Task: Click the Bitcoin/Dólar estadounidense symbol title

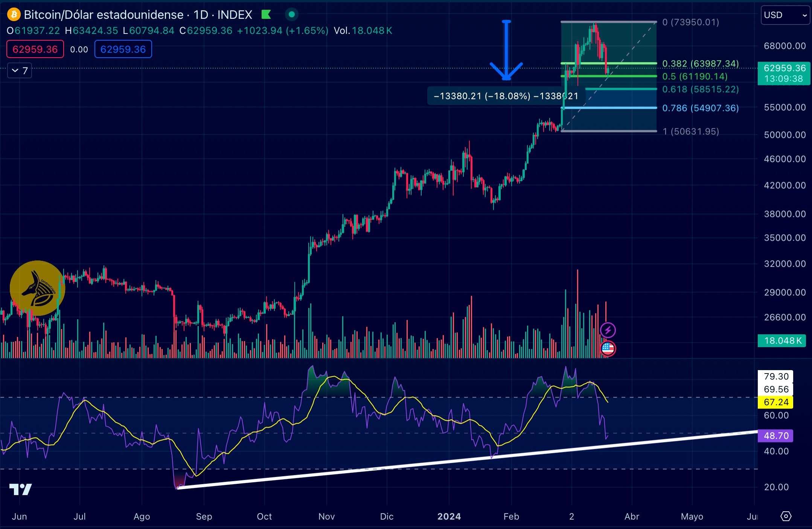Action: click(x=104, y=15)
